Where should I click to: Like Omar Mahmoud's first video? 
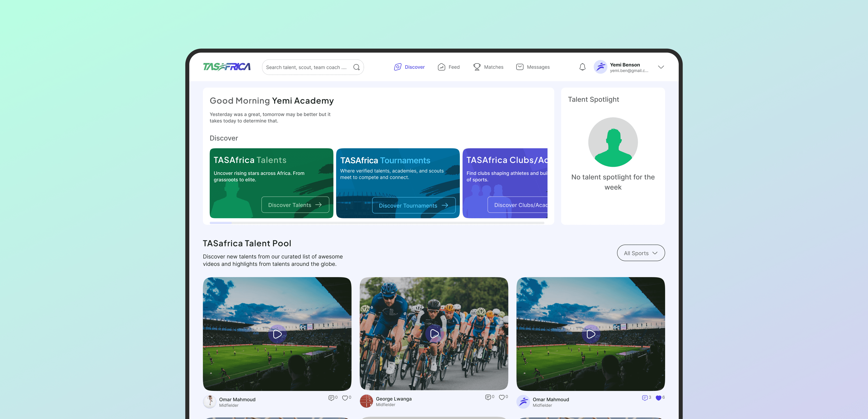[345, 398]
